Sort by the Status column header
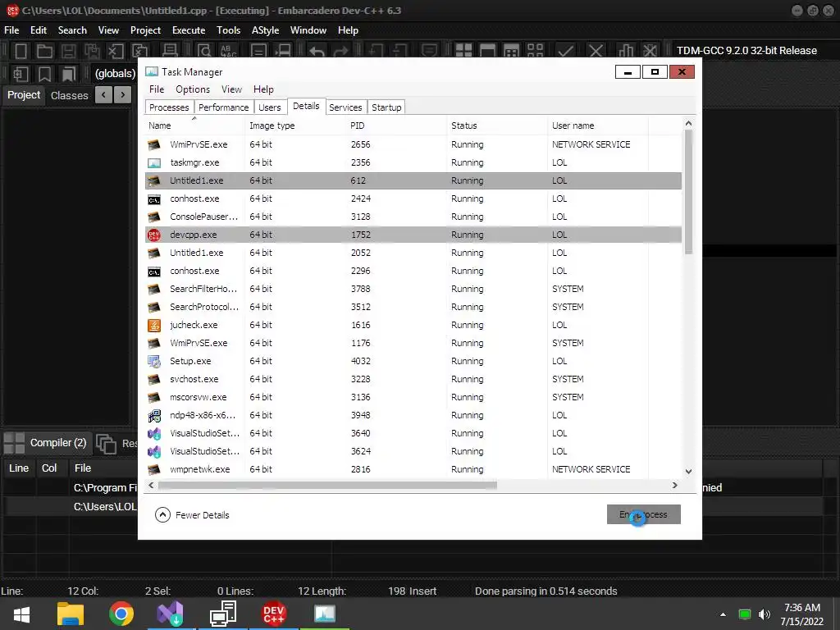The height and width of the screenshot is (630, 840). tap(497, 126)
